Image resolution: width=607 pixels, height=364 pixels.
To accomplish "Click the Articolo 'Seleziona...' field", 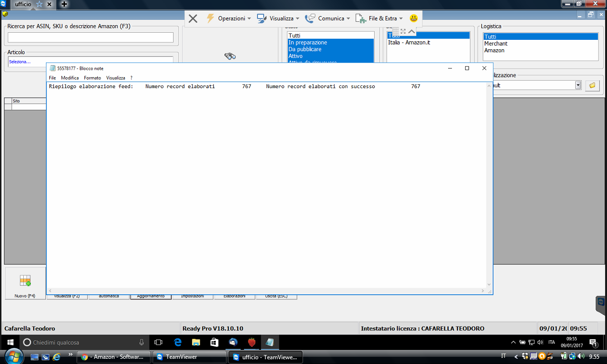I will [91, 62].
